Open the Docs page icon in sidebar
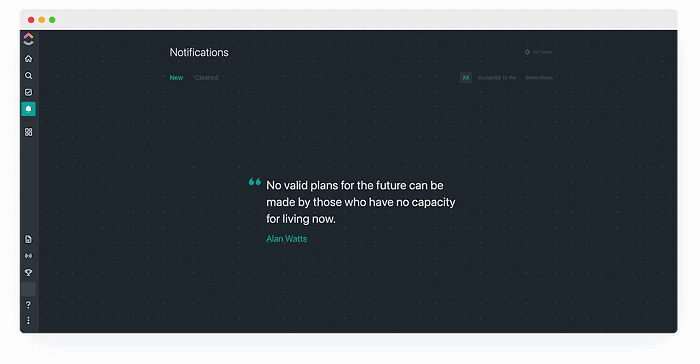Image resolution: width=700 pixels, height=364 pixels. click(x=28, y=239)
